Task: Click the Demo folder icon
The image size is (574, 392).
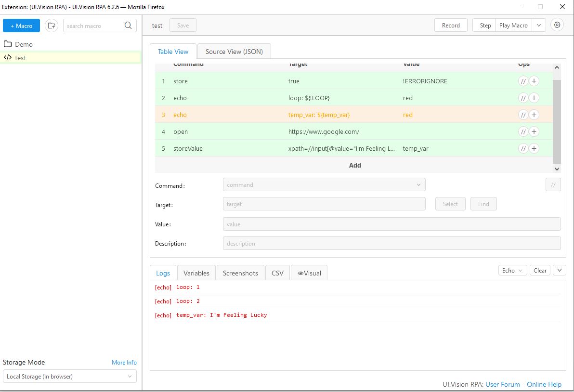Action: click(8, 44)
